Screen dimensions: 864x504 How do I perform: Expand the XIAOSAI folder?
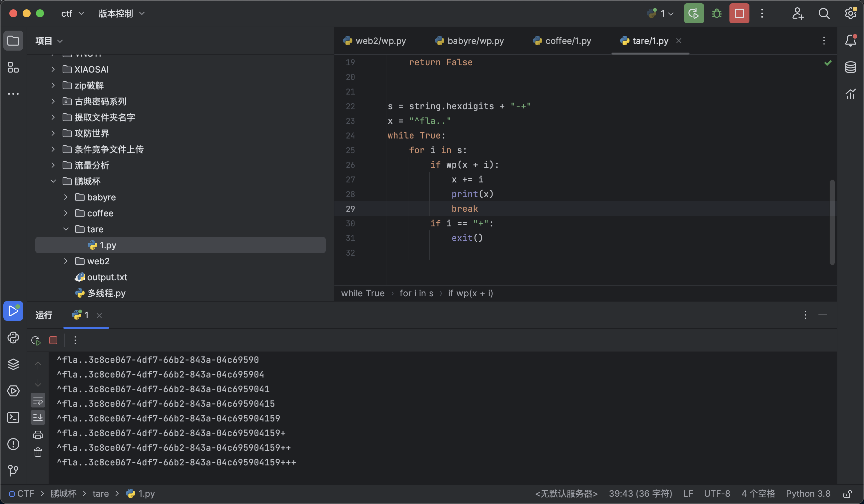[x=53, y=69]
